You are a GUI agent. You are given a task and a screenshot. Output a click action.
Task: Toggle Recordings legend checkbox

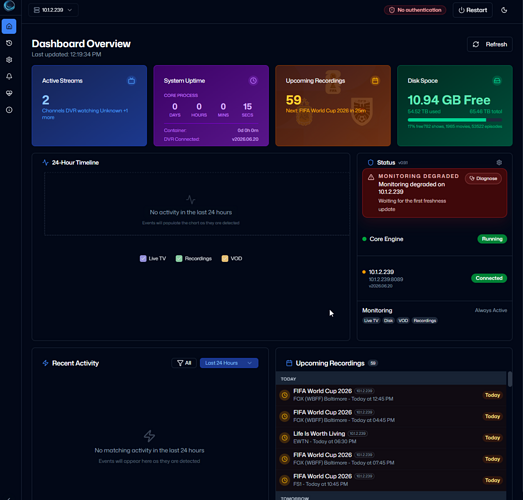tap(179, 259)
